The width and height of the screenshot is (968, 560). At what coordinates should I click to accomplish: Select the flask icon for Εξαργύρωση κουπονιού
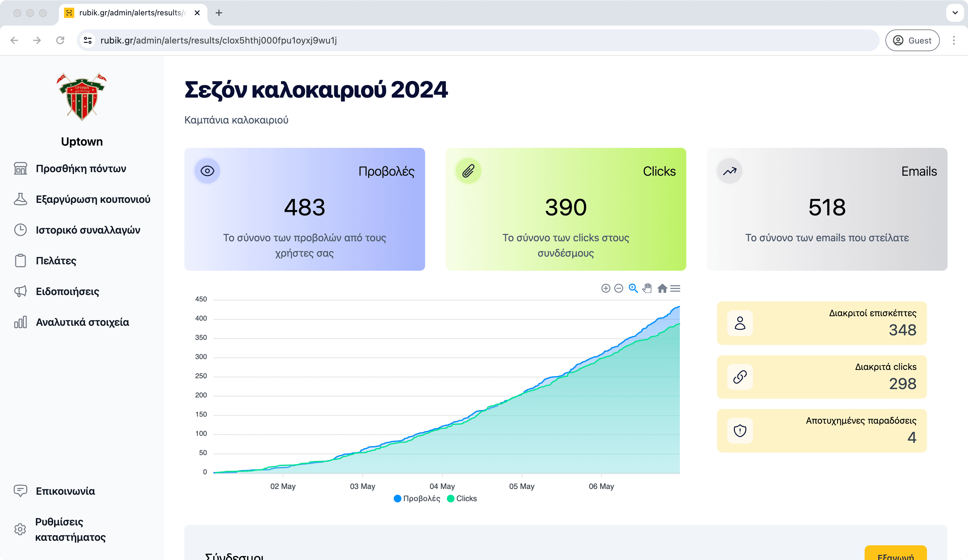20,199
